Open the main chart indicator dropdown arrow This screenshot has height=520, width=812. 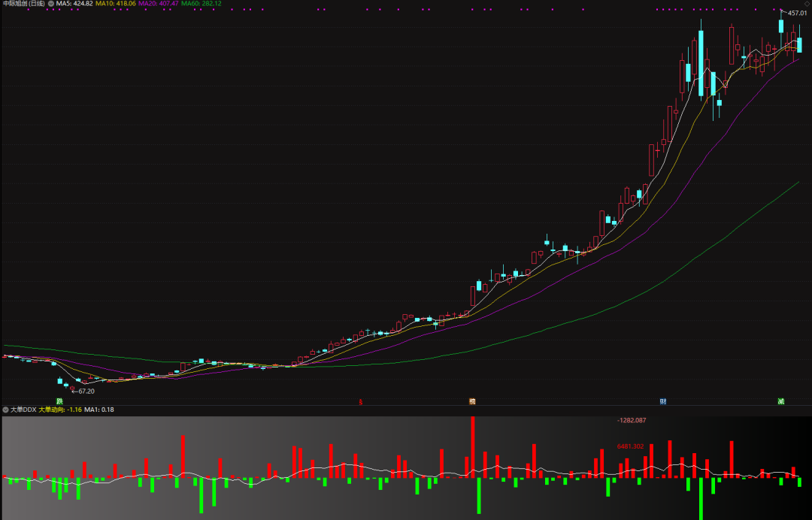point(50,4)
